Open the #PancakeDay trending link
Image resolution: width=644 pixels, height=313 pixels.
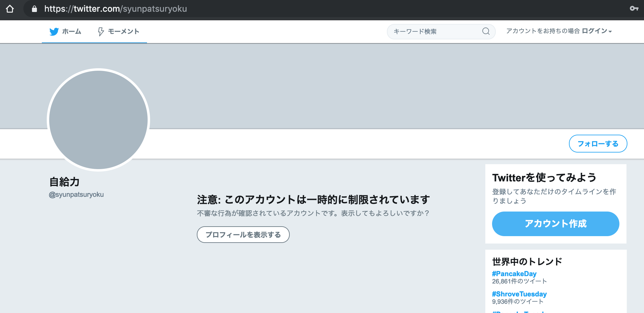click(x=514, y=273)
